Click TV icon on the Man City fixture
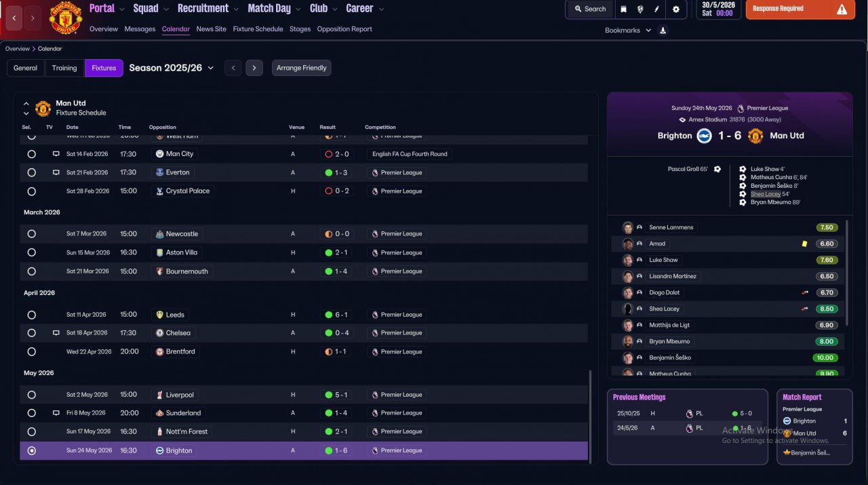Image resolution: width=868 pixels, height=485 pixels. point(56,154)
